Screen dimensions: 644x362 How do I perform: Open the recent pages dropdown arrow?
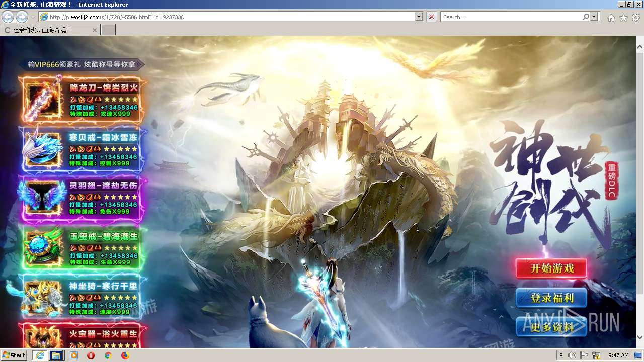tap(33, 17)
